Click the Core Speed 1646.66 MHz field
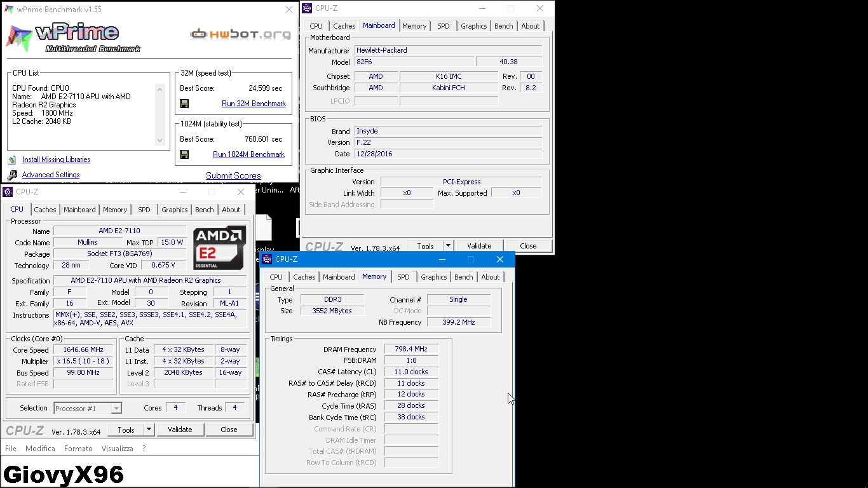Viewport: 868px width, 488px height. click(84, 350)
